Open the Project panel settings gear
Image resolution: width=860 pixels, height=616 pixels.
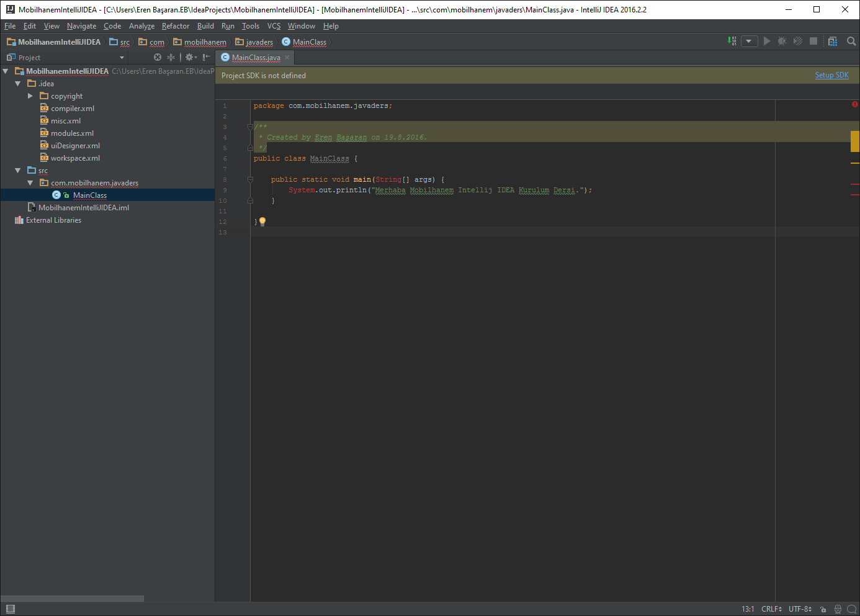[x=190, y=56]
